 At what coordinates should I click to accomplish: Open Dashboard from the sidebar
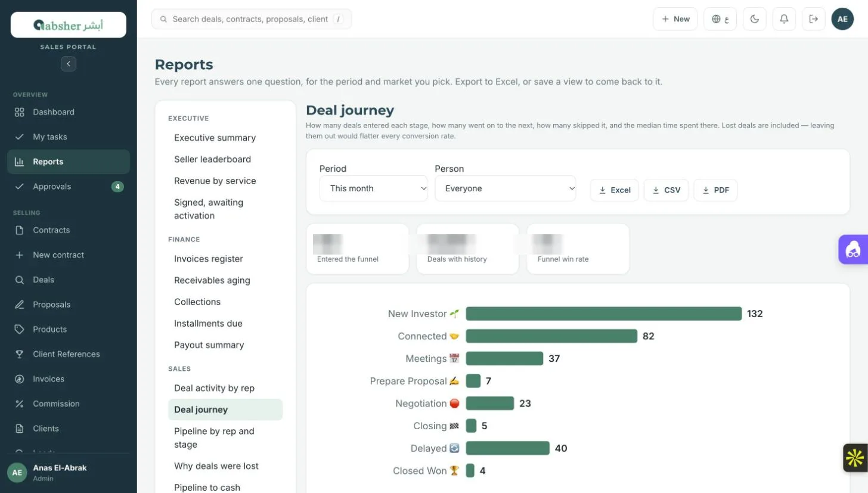69,112
